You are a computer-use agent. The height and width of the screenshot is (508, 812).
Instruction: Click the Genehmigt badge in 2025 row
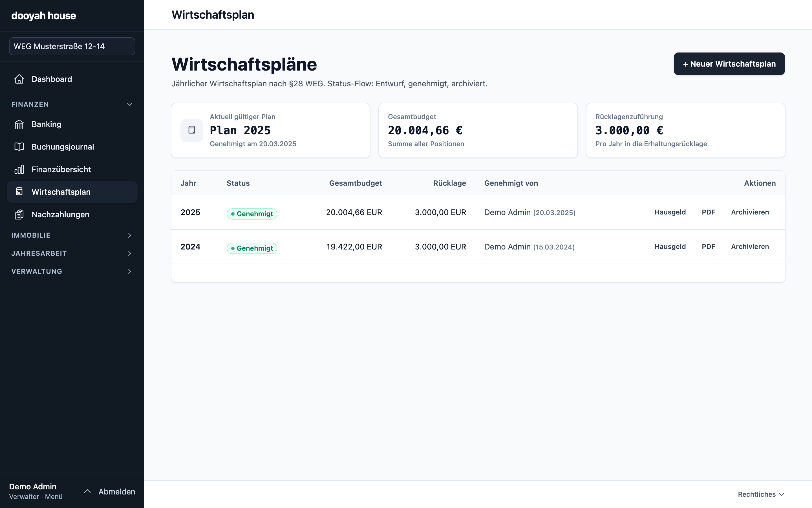[252, 214]
